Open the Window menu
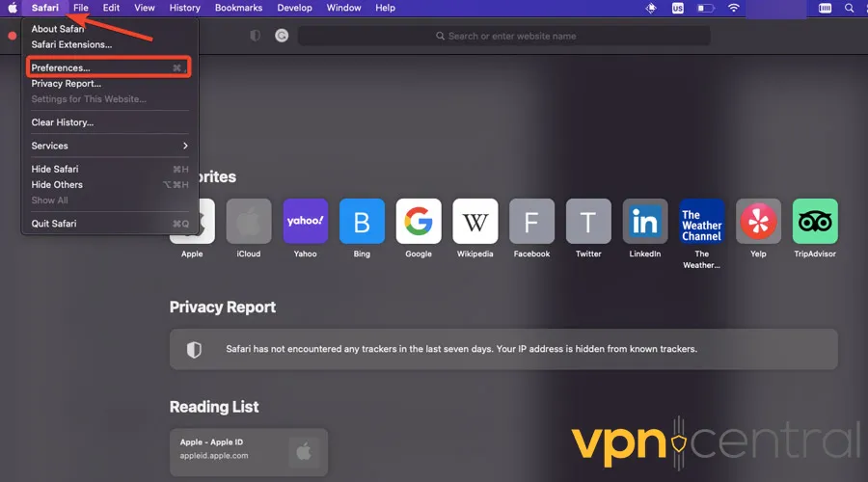The height and width of the screenshot is (482, 868). click(343, 8)
